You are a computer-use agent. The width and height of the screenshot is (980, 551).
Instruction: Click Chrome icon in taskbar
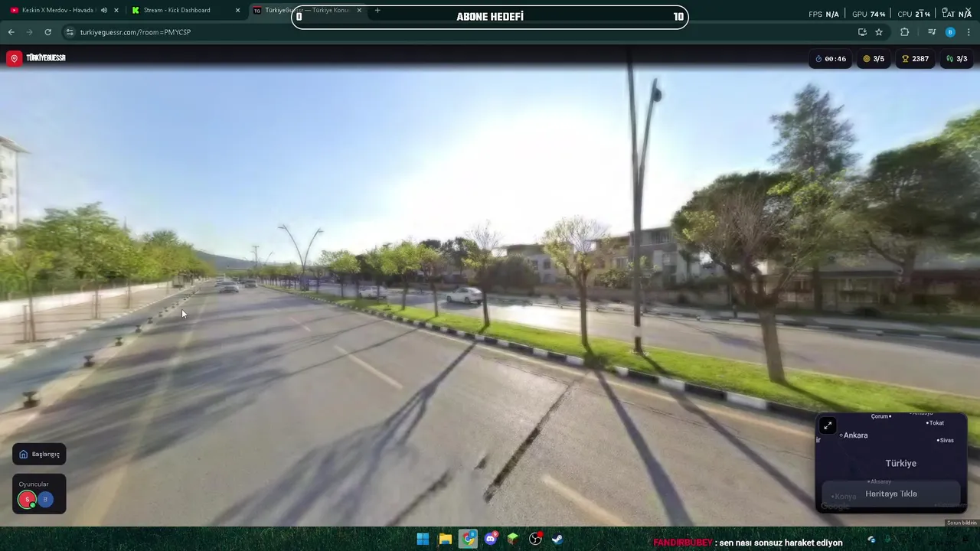(x=468, y=539)
